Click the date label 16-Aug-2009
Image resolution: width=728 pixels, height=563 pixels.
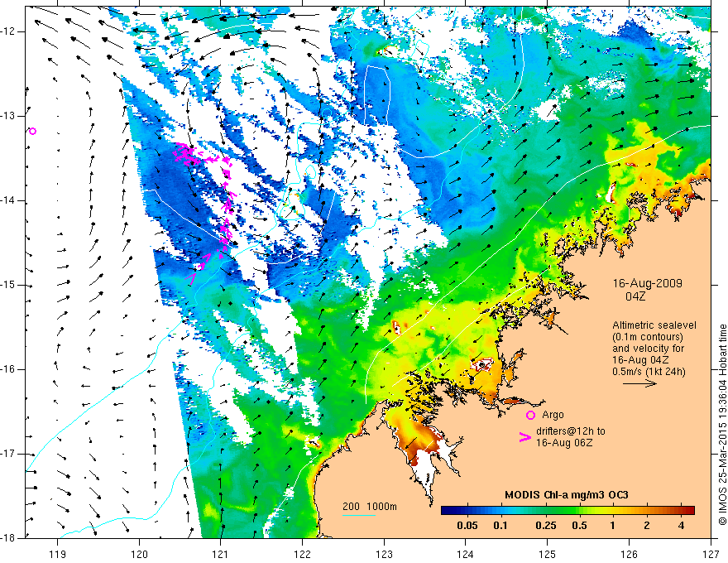pos(647,283)
